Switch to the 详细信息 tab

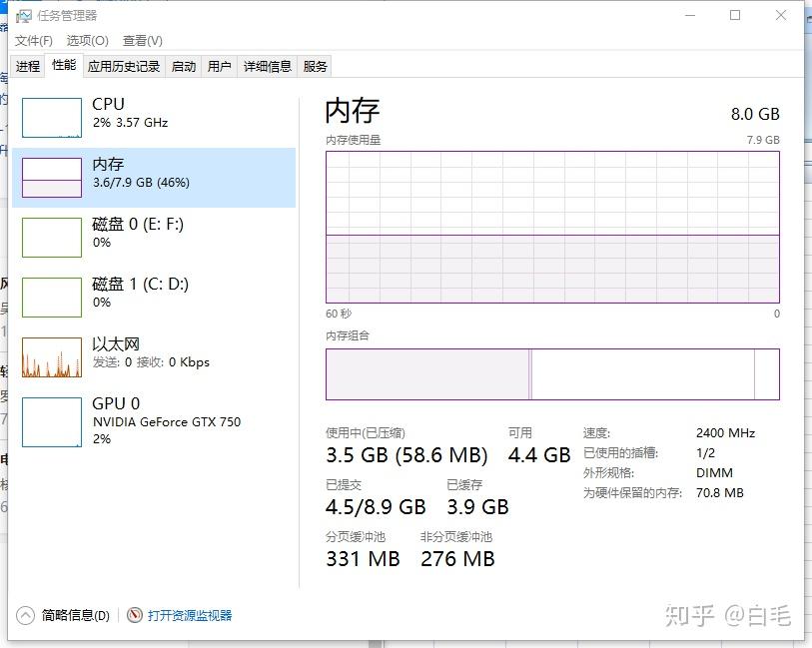point(268,67)
